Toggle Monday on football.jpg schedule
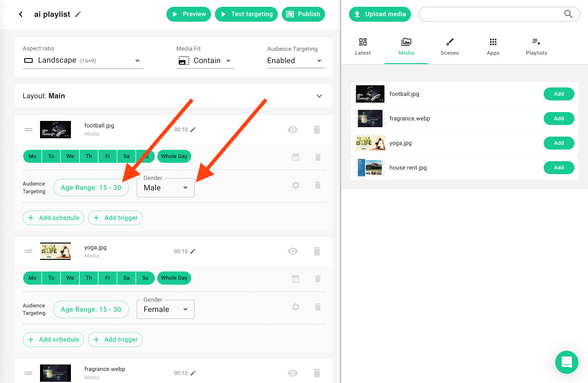This screenshot has width=588, height=383. [32, 156]
